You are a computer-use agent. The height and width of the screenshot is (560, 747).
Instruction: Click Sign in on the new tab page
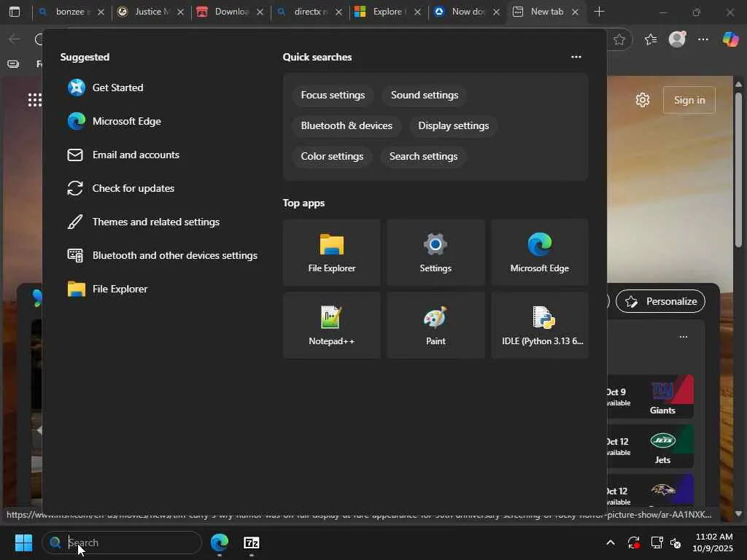[689, 100]
